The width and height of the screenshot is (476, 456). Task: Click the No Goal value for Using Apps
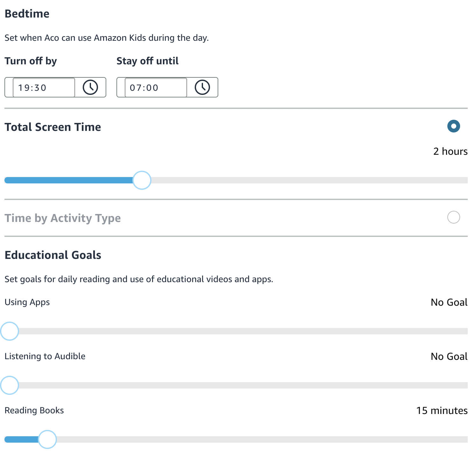[x=449, y=302]
